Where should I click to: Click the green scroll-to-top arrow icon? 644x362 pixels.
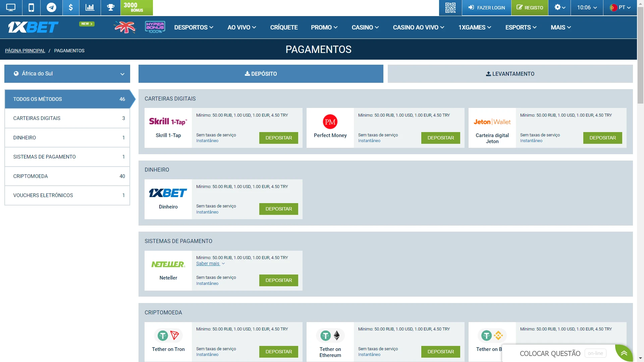(x=624, y=353)
